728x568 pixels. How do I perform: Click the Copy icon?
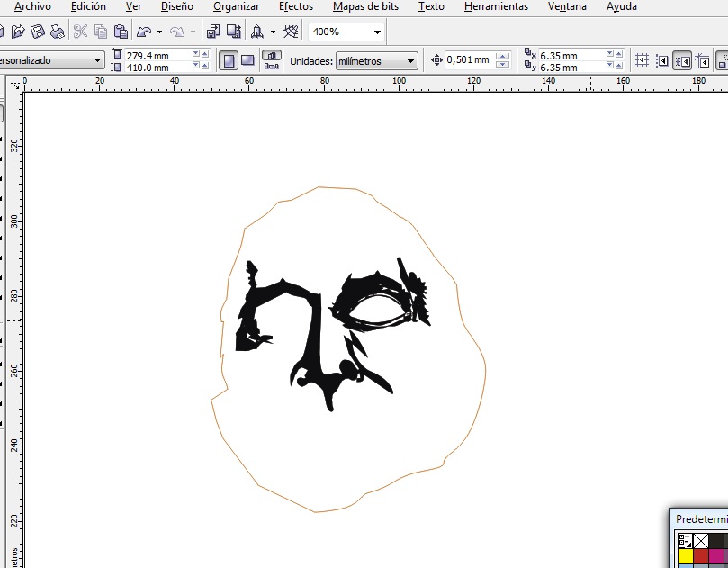100,32
